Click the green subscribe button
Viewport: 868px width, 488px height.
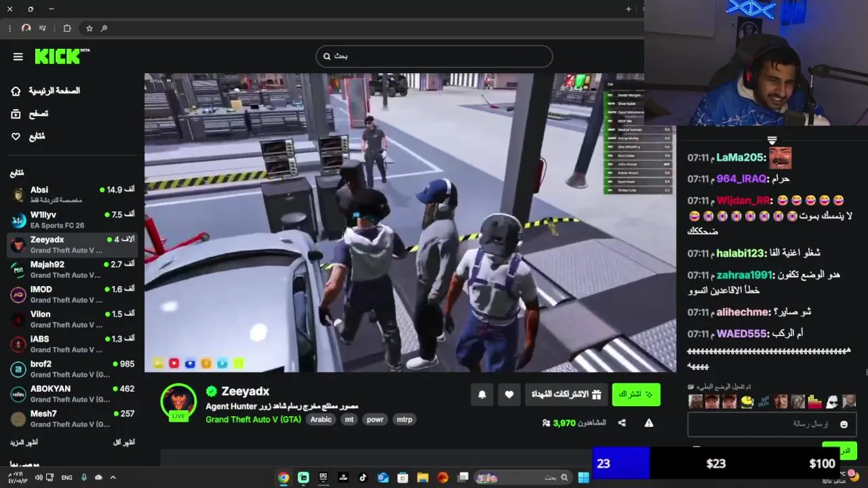coord(636,394)
